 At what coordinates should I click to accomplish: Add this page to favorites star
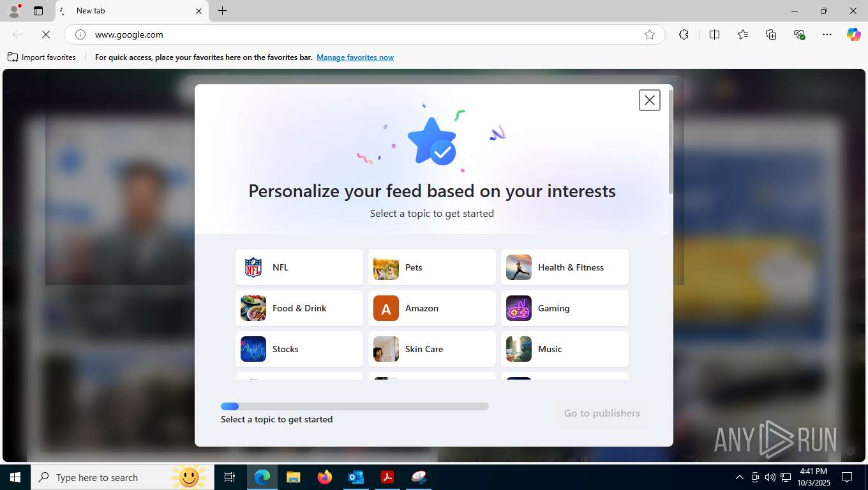(650, 34)
